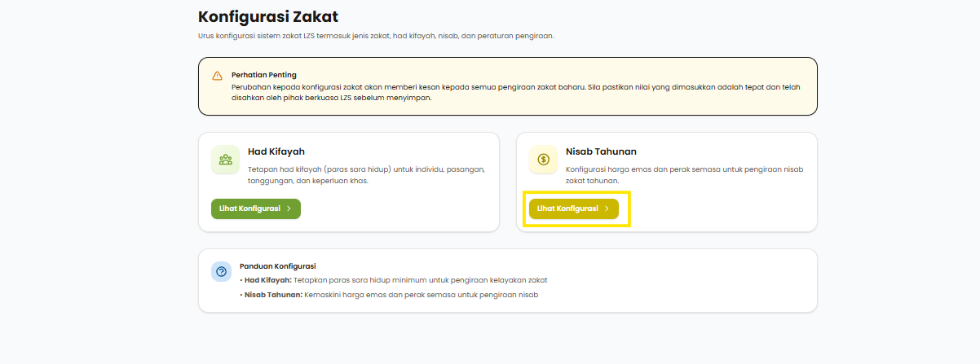The width and height of the screenshot is (980, 364).
Task: Click the Had Kifayah people icon
Action: click(x=225, y=160)
